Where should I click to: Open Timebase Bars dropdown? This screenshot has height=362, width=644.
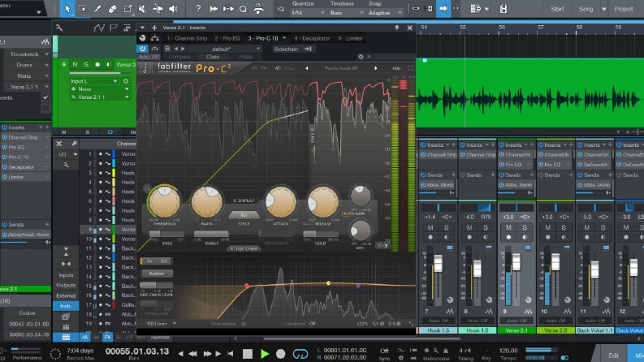point(346,13)
